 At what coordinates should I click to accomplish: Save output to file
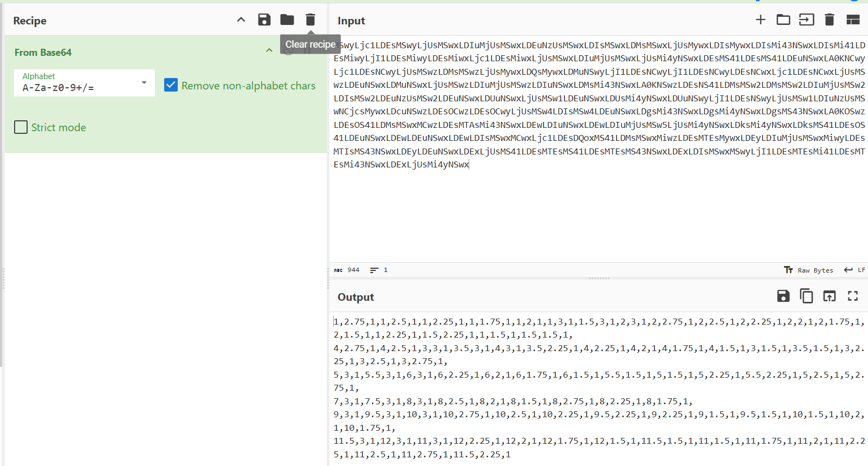[x=783, y=296]
